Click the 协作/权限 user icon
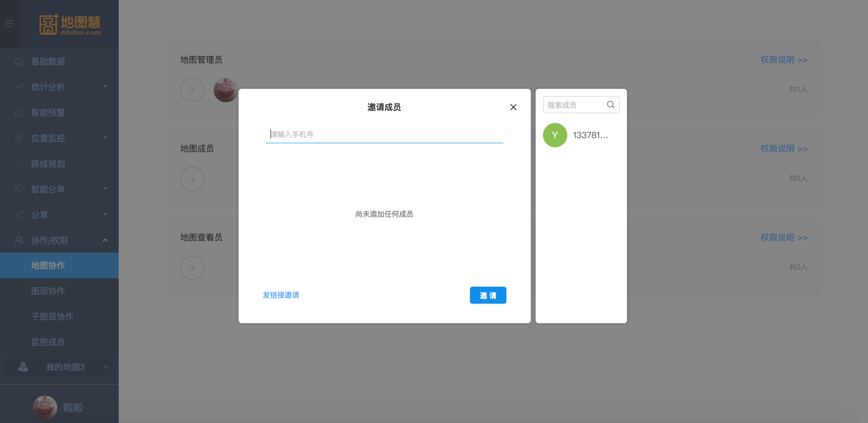Viewport: 868px width, 423px height. 19,240
